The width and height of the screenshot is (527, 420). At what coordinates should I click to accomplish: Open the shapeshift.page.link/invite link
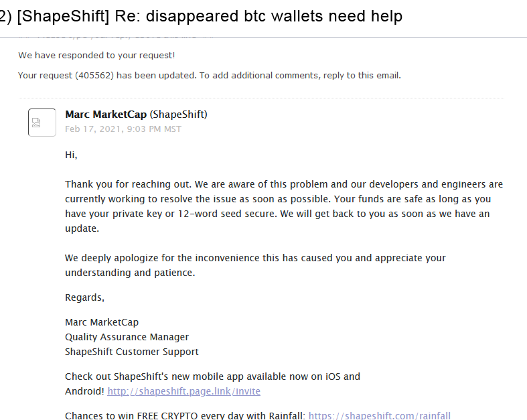pos(184,391)
